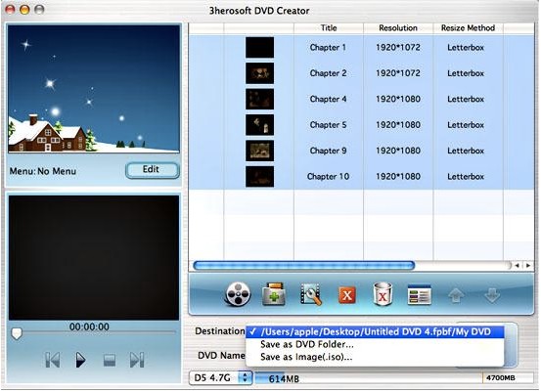Image resolution: width=541 pixels, height=392 pixels.
Task: Select the Chapter 1 thumbnail
Action: [259, 47]
